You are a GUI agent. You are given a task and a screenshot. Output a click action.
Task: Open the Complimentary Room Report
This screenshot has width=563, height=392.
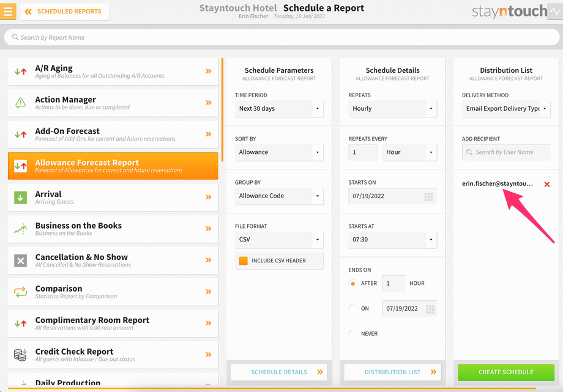113,324
